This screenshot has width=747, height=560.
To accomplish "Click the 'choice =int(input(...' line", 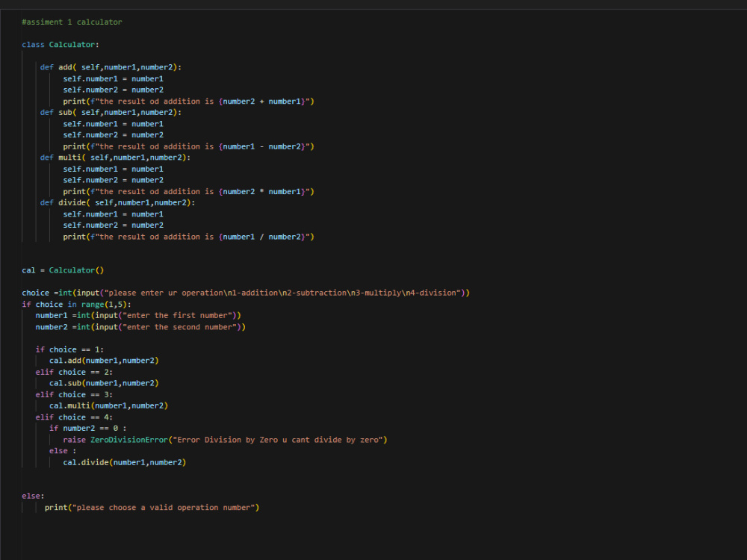I will click(x=246, y=293).
